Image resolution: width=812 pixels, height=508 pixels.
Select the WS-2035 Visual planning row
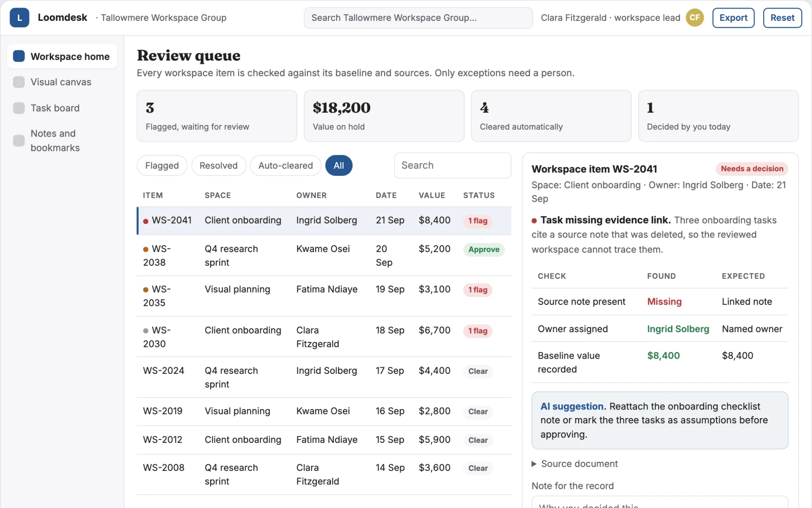click(x=324, y=296)
